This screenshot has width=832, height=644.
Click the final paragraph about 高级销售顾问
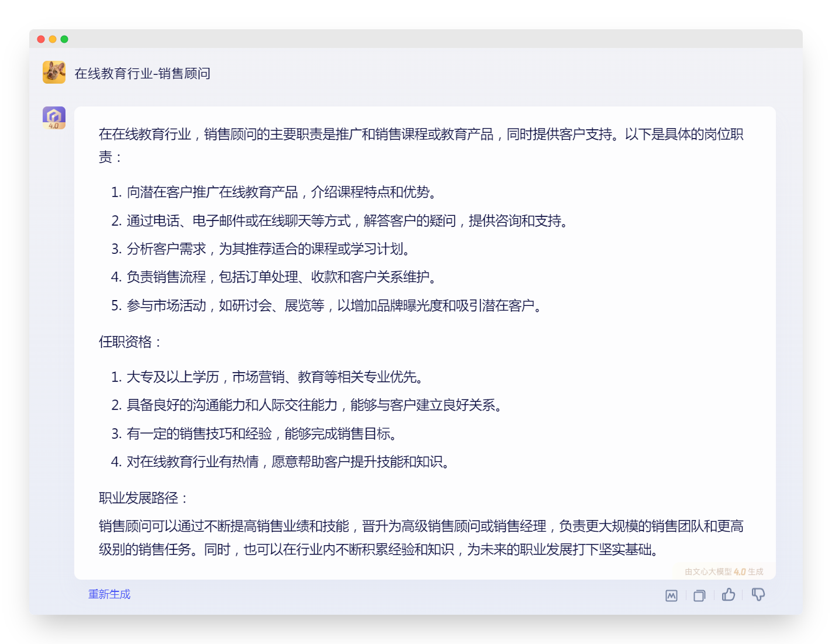coord(421,538)
